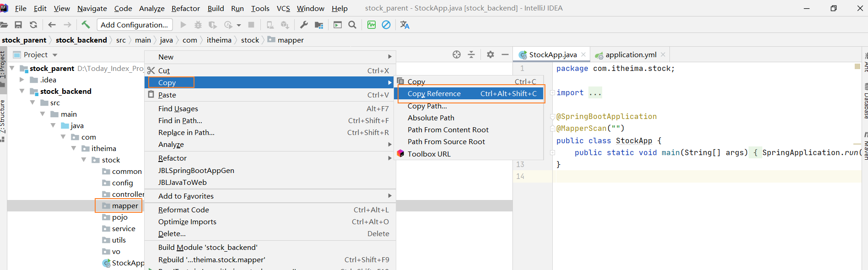Open Settings via the wrench icon

point(304,25)
